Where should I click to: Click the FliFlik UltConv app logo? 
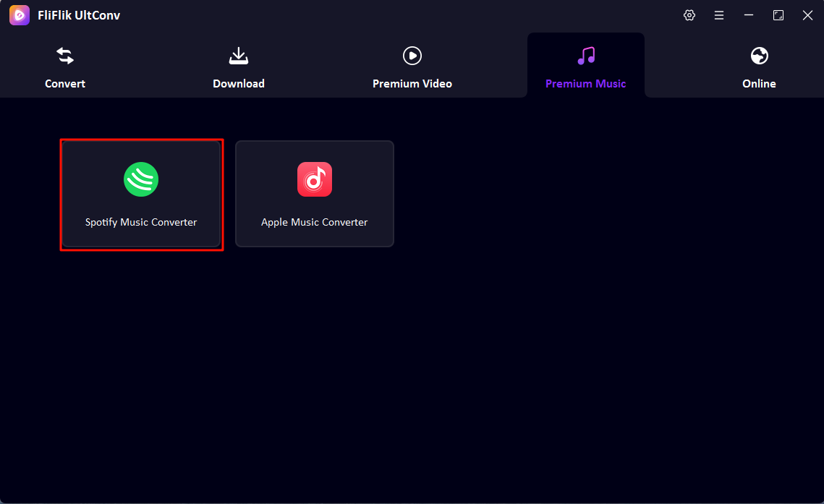point(19,14)
